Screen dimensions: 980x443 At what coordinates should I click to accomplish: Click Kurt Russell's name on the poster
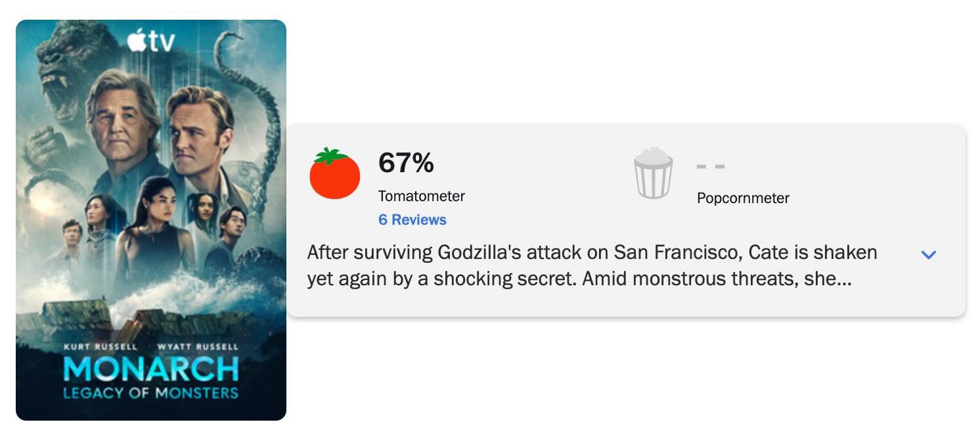pyautogui.click(x=100, y=346)
